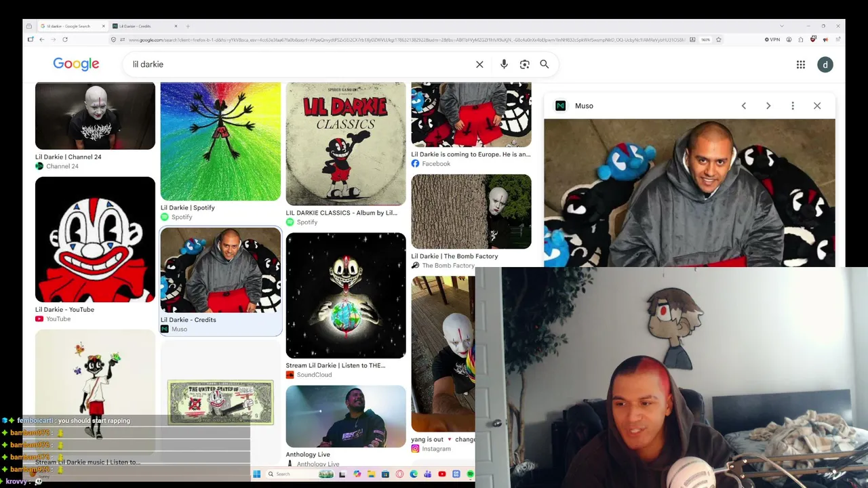Show previous image in the Muso preview panel
This screenshot has width=868, height=488.
(x=744, y=106)
